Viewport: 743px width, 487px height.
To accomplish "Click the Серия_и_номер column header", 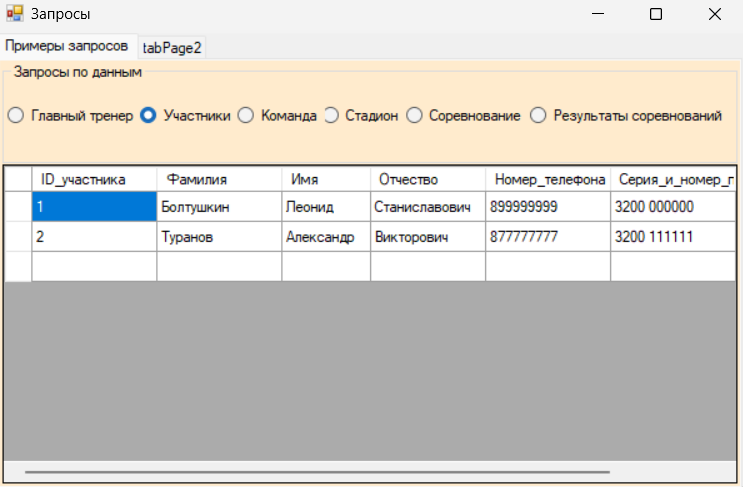I will [673, 179].
